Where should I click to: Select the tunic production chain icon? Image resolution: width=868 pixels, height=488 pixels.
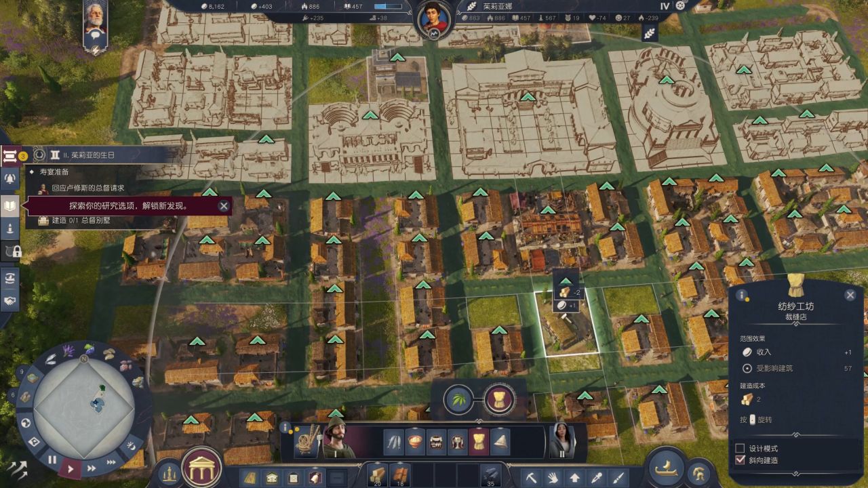click(499, 399)
